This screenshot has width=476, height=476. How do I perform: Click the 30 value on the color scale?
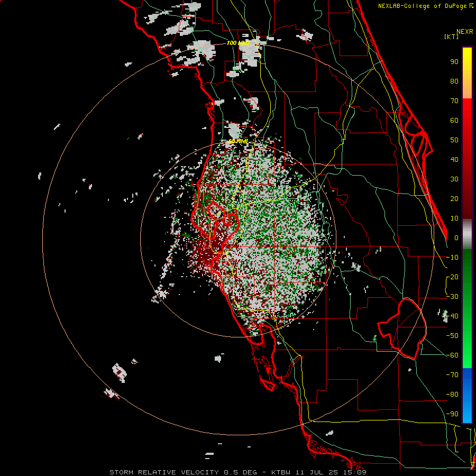(x=454, y=179)
